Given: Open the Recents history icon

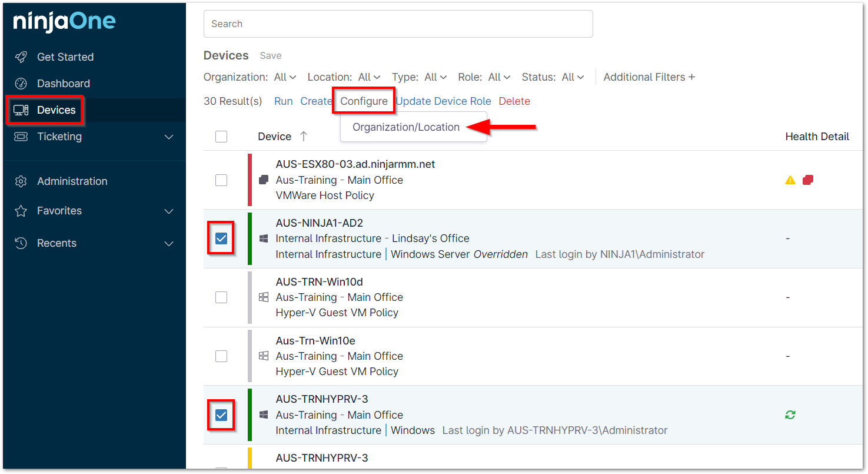Looking at the screenshot, I should pyautogui.click(x=21, y=243).
